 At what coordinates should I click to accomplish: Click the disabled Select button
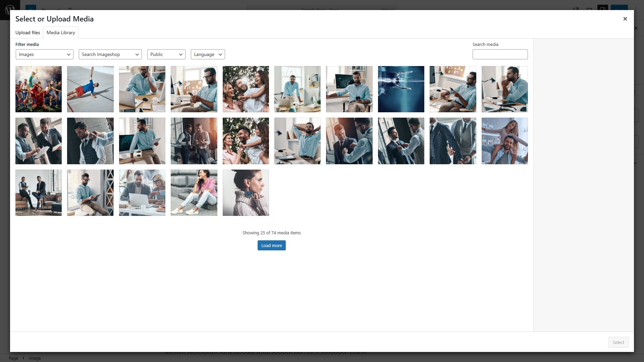point(618,342)
